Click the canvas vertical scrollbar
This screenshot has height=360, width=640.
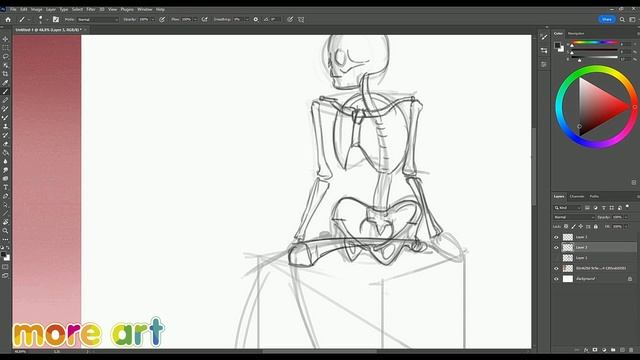533,167
